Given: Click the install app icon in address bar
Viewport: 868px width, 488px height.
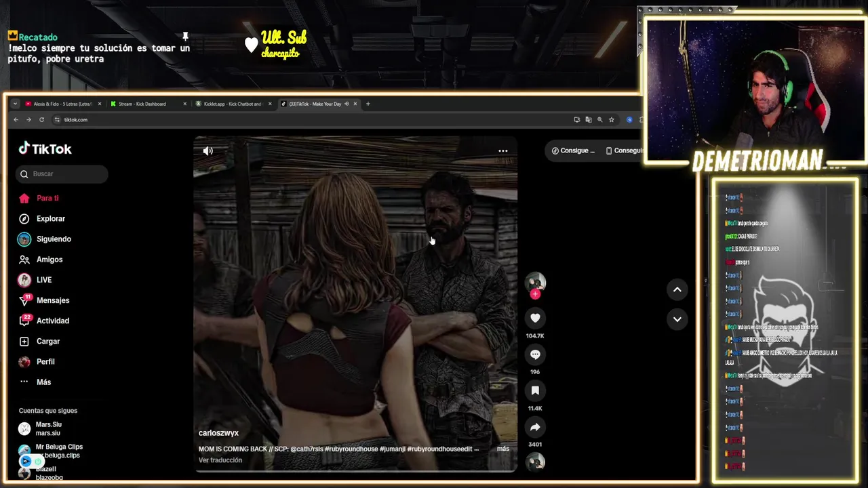Looking at the screenshot, I should pos(577,120).
